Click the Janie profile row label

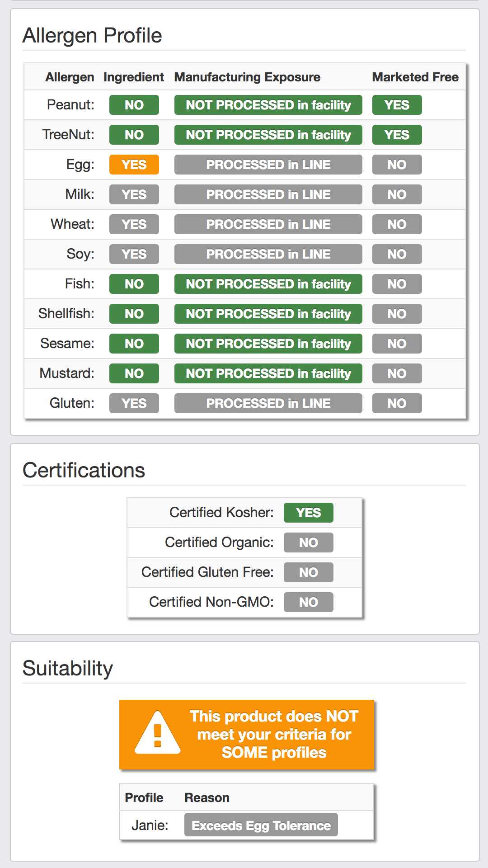(150, 826)
